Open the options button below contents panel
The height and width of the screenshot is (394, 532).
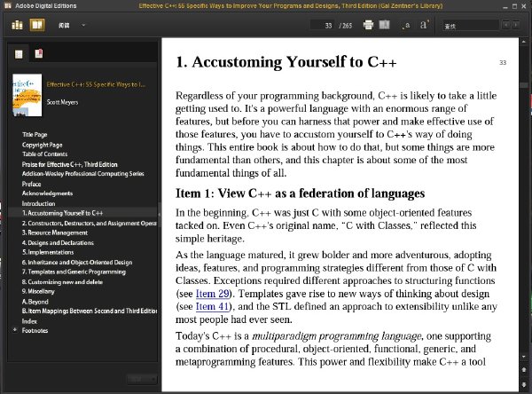pos(142,380)
